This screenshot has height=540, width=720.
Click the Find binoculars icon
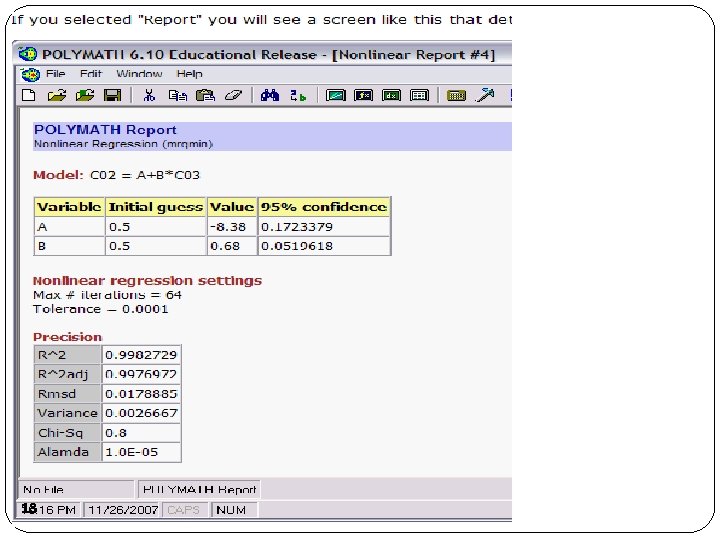[x=270, y=95]
